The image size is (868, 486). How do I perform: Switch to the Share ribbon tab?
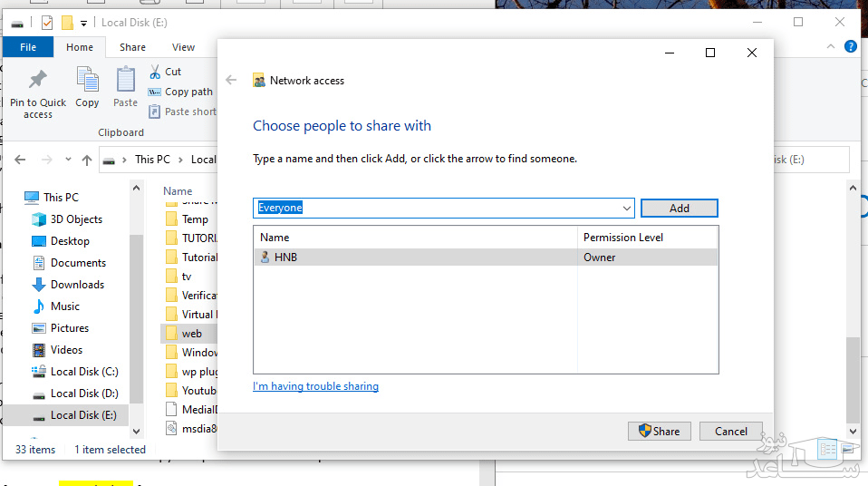pos(132,47)
